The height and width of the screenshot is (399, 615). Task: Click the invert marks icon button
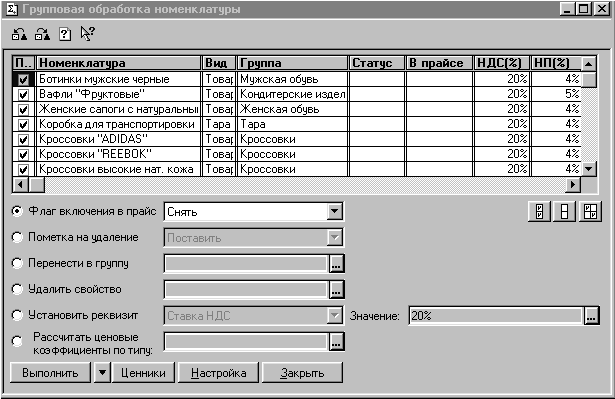pos(590,212)
